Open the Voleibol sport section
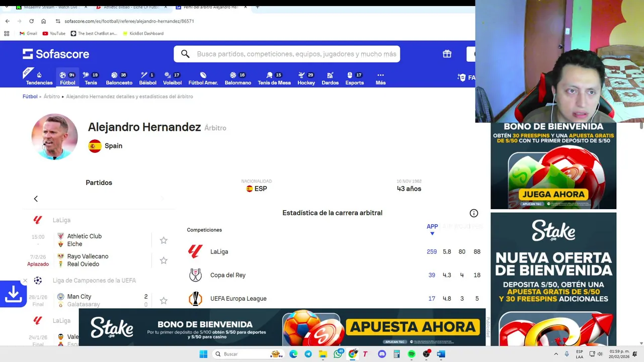644x362 pixels. coord(172,78)
